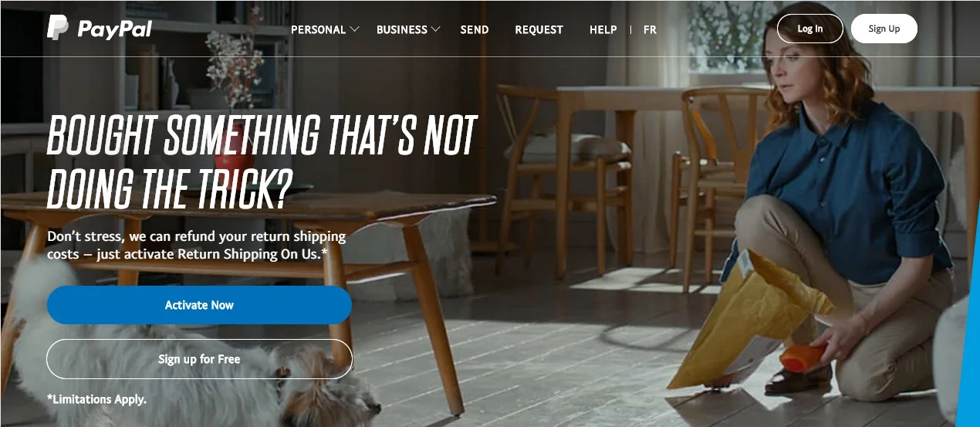The image size is (980, 427).
Task: Open the BUSINESS menu
Action: point(402,29)
